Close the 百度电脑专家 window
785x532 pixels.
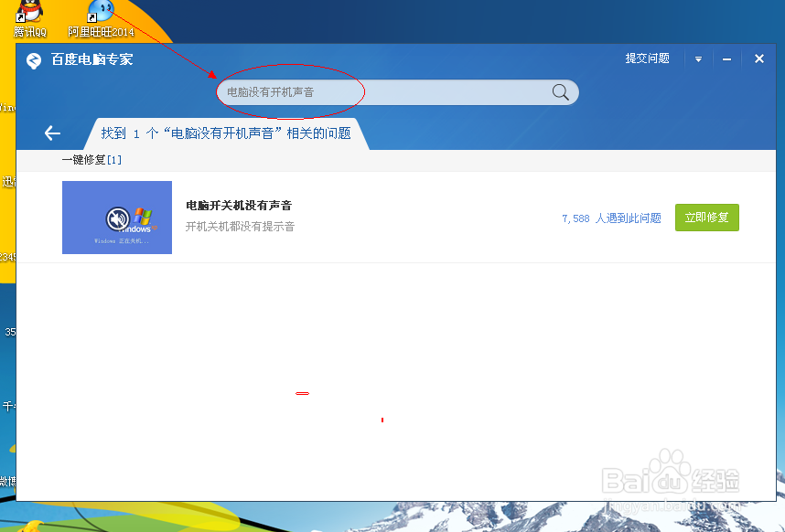(759, 58)
